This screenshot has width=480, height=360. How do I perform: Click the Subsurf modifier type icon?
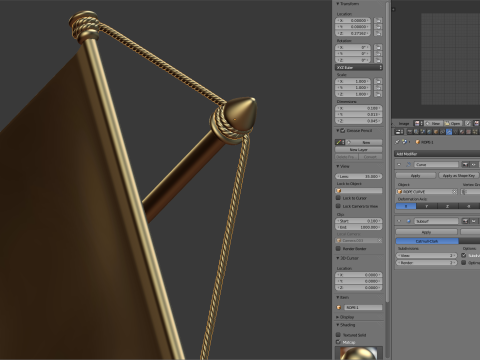click(409, 221)
